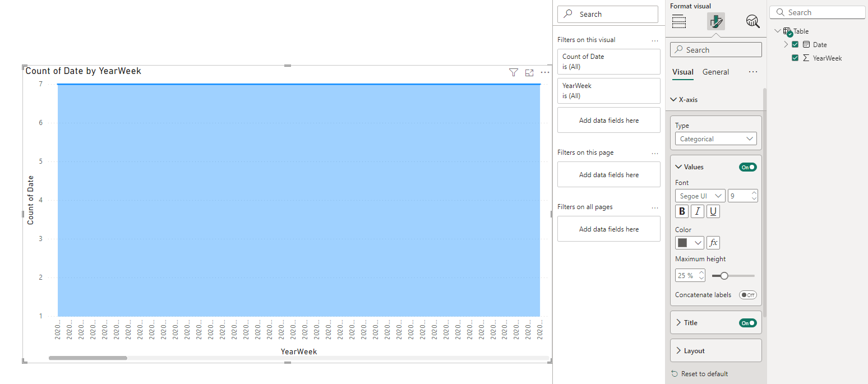Open Filters on this visual ellipsis menu
Image resolution: width=868 pixels, height=384 pixels.
click(x=655, y=40)
